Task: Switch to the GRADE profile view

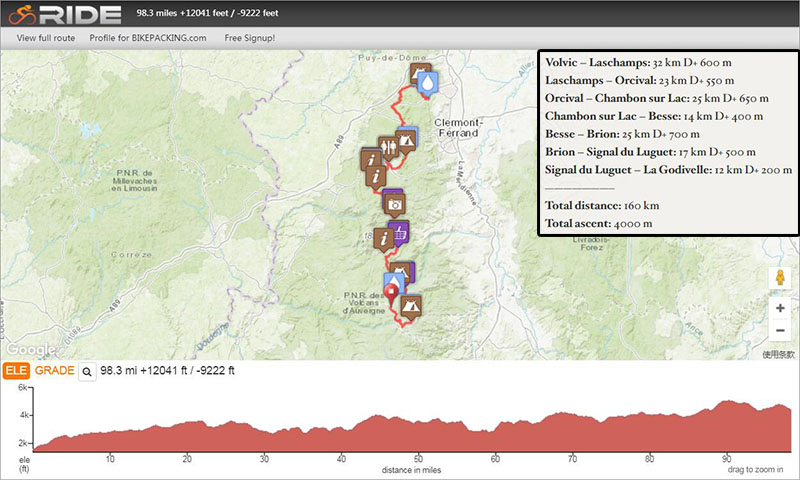Action: point(54,371)
